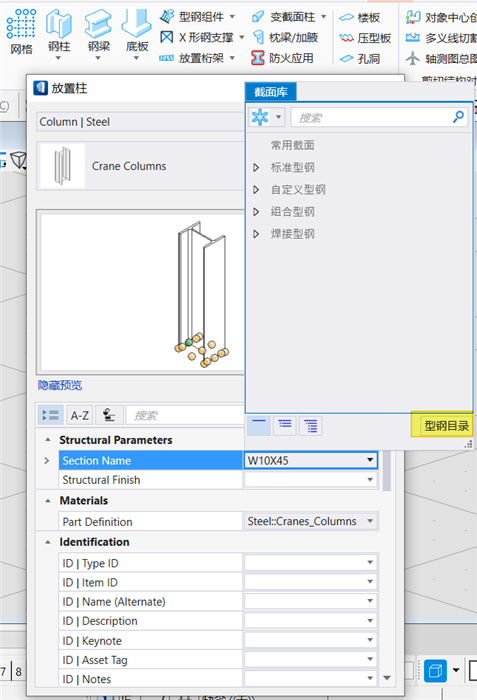Click the magnifier icon in 截面库 search
Image resolution: width=477 pixels, height=700 pixels.
[x=458, y=117]
